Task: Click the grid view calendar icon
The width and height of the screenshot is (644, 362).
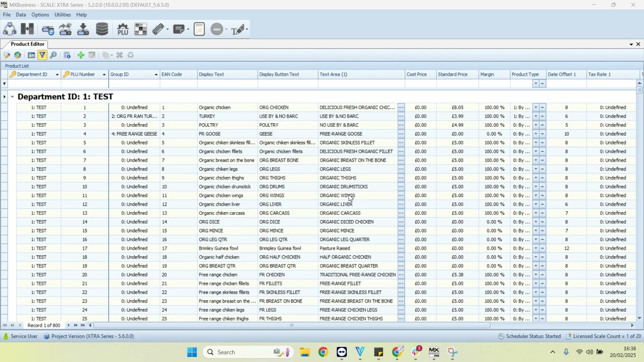Action: 31,55
